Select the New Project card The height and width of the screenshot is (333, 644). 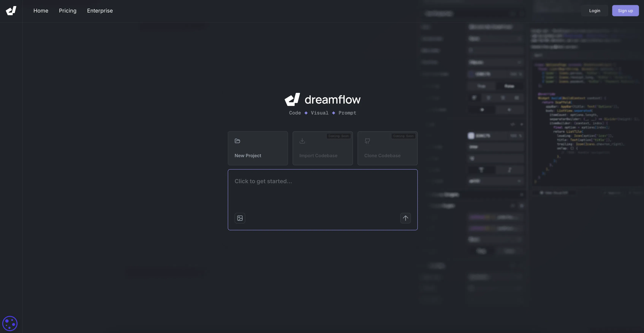(258, 148)
